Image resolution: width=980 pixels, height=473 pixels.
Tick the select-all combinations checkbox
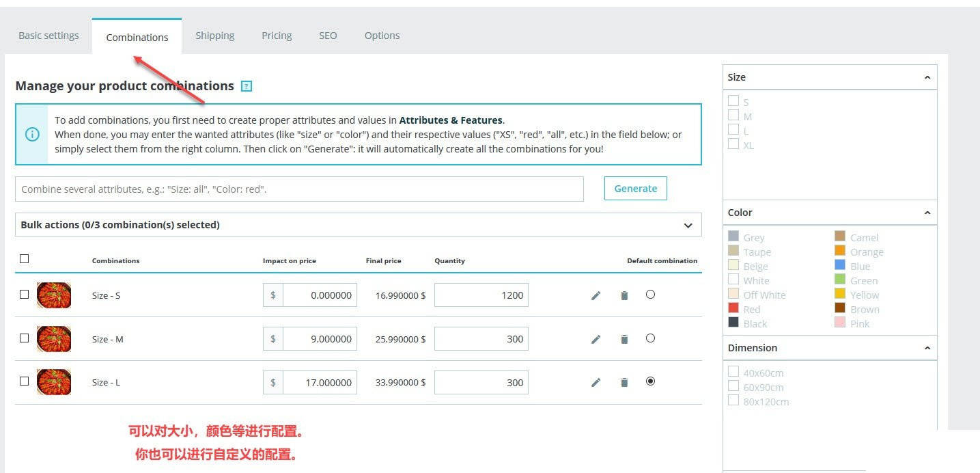25,258
